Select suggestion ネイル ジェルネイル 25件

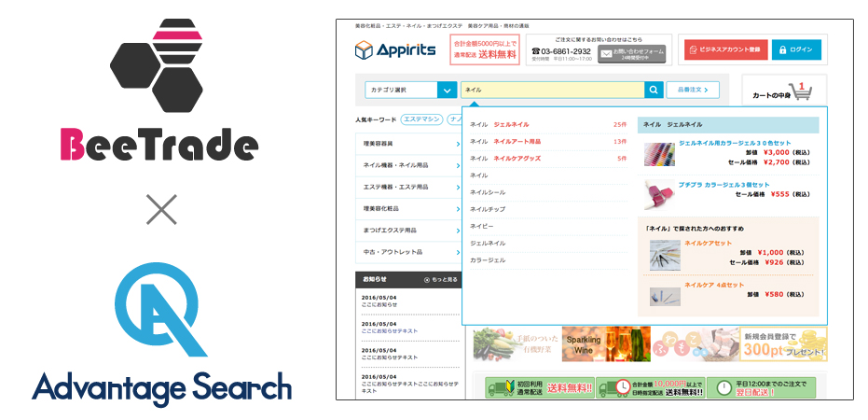click(x=548, y=125)
